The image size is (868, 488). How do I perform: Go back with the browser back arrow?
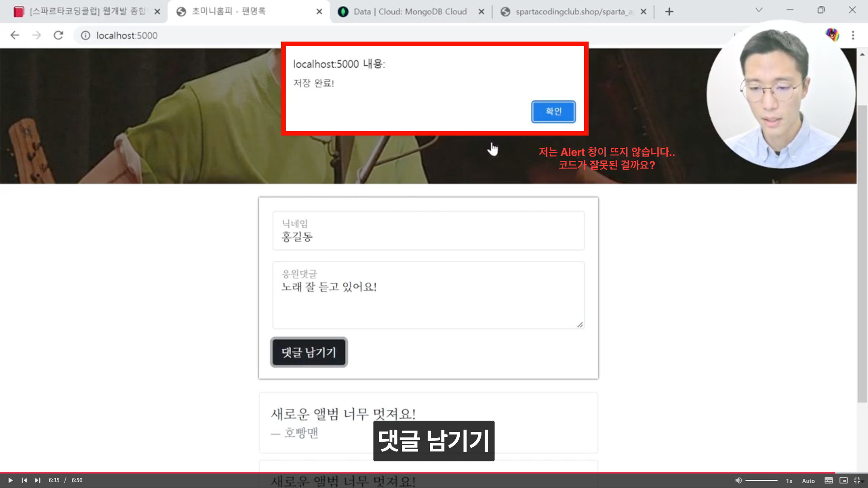[x=15, y=35]
